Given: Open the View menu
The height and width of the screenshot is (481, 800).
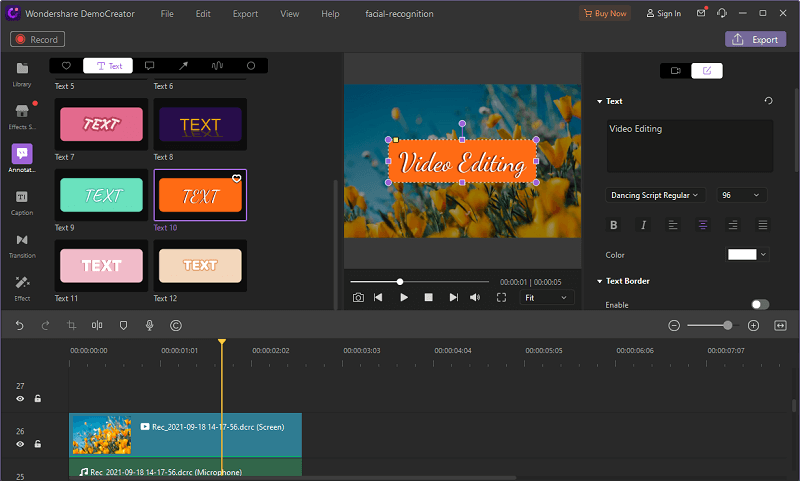Looking at the screenshot, I should click(289, 14).
